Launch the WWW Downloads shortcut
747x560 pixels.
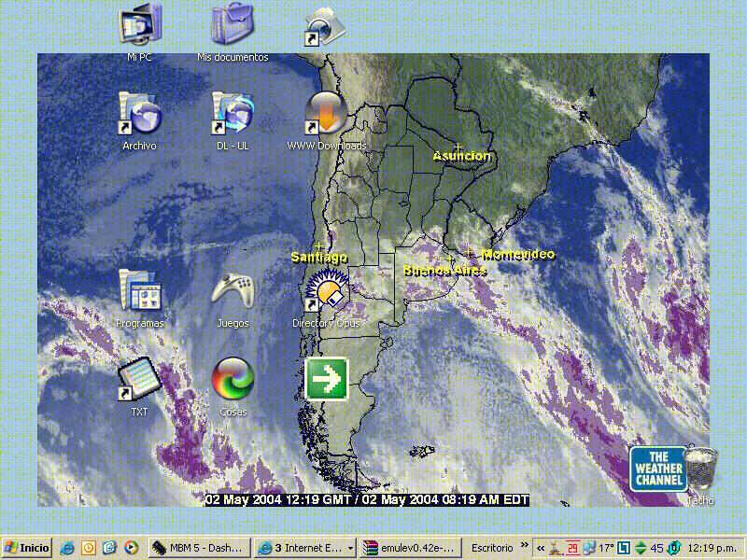[x=326, y=115]
